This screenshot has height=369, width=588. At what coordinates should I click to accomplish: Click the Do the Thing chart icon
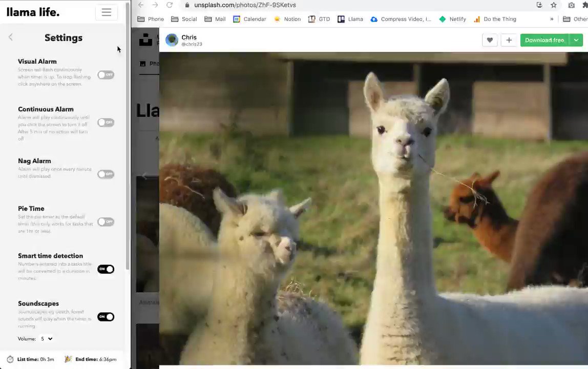(477, 19)
